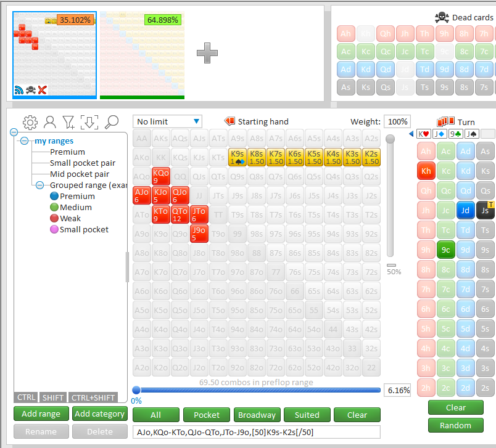Click the skull icon on first player thumbnail

[x=30, y=90]
